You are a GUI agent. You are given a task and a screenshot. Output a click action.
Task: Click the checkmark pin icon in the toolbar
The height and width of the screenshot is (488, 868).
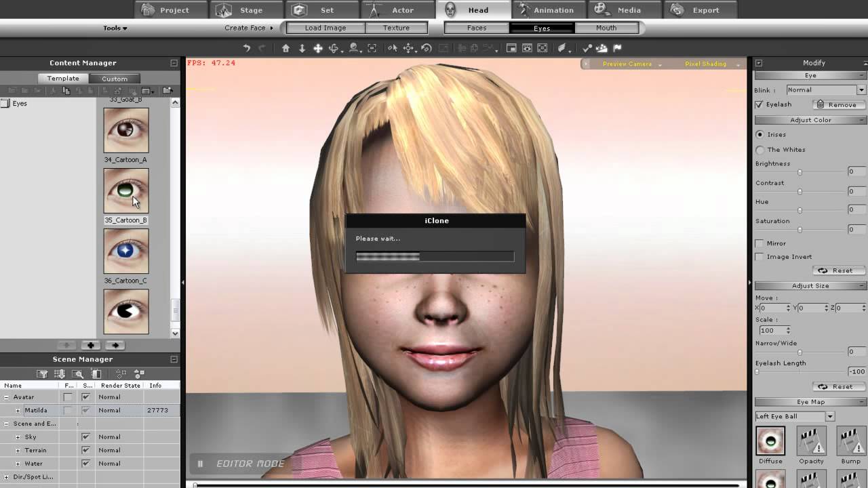587,48
